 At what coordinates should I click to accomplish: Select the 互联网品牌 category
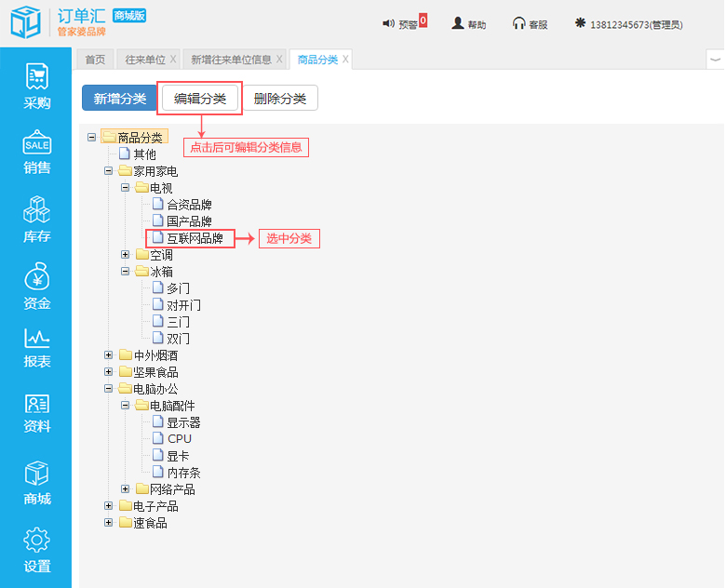click(195, 238)
